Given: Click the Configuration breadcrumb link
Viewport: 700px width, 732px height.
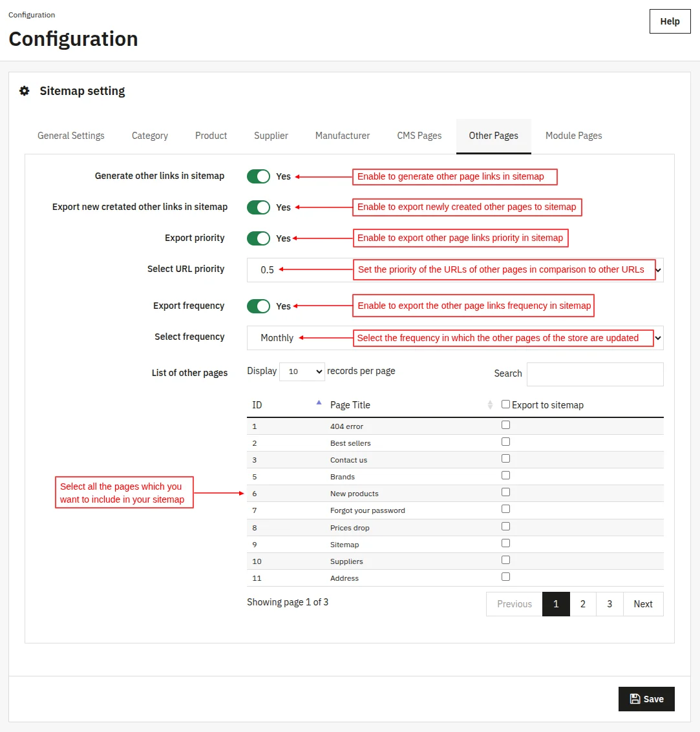Looking at the screenshot, I should click(32, 15).
